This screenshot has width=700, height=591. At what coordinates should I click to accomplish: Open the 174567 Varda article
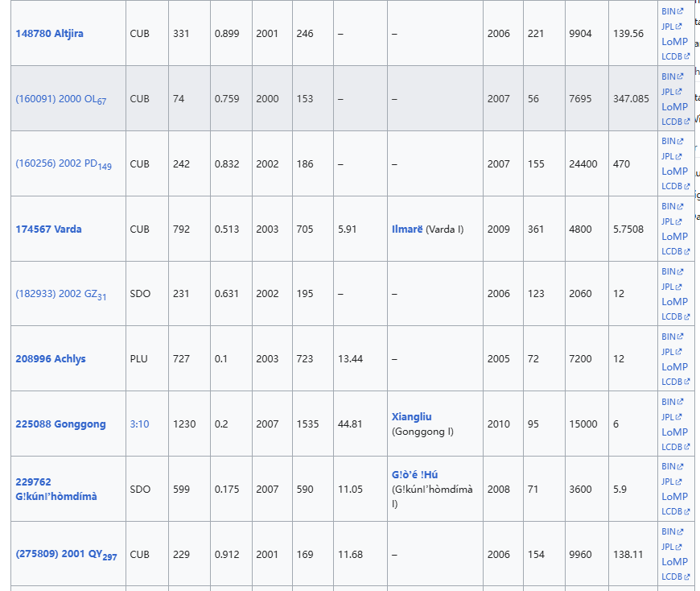[x=48, y=229]
